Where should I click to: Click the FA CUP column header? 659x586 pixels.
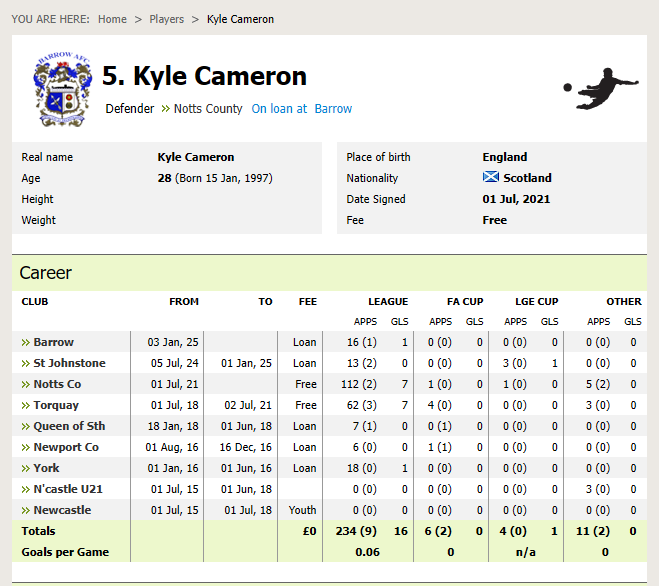pos(465,302)
